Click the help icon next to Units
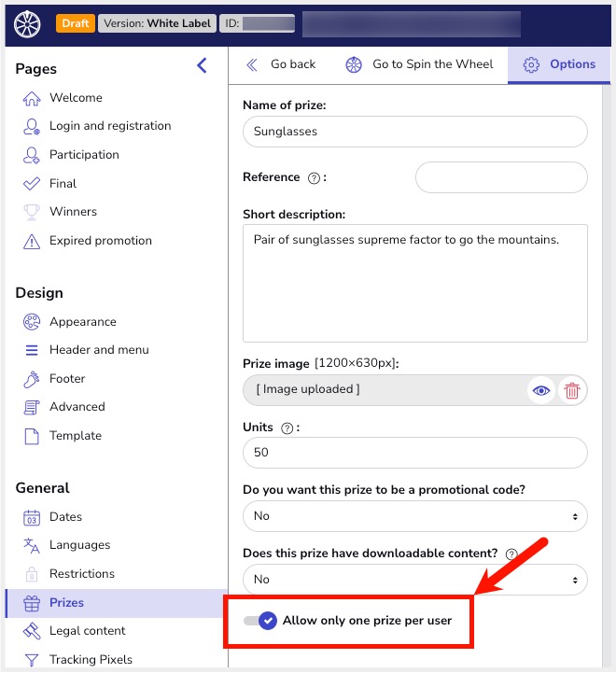This screenshot has height=673, width=616. point(287,428)
